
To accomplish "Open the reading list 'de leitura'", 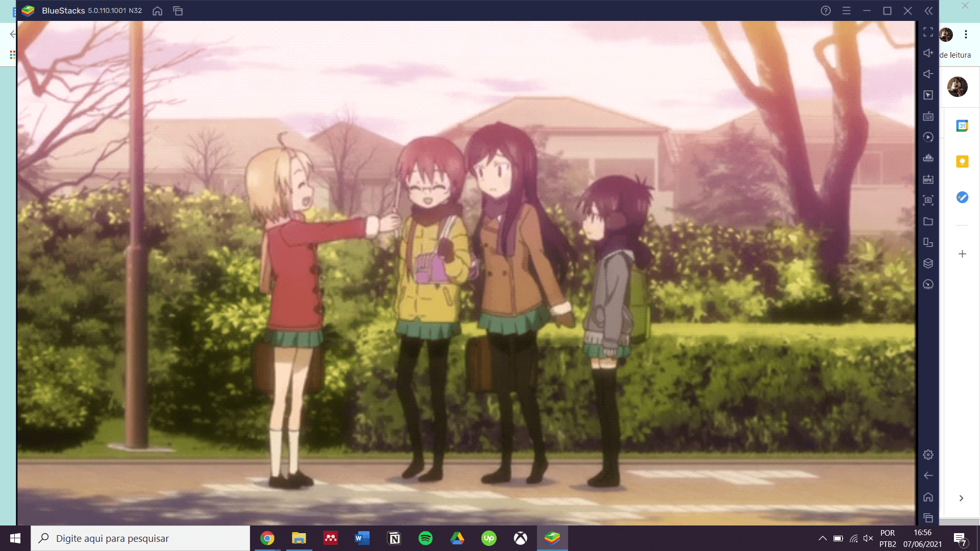I will click(955, 55).
